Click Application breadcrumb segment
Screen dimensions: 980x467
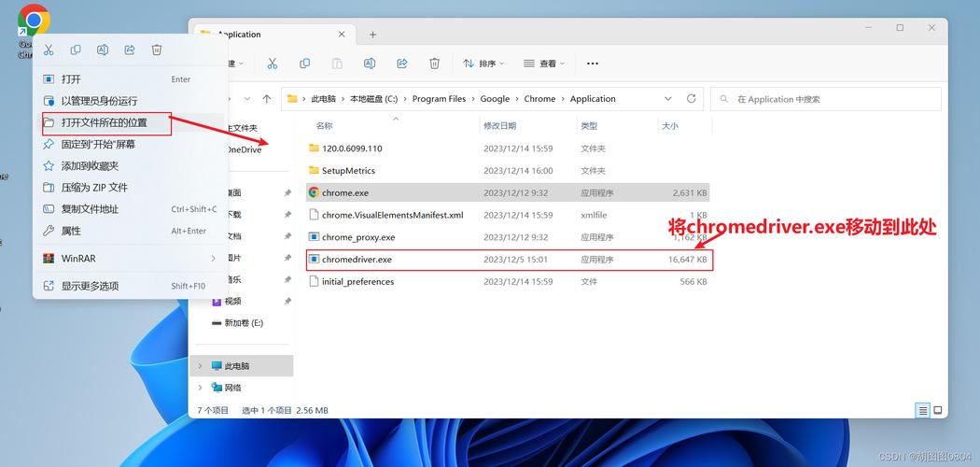593,99
